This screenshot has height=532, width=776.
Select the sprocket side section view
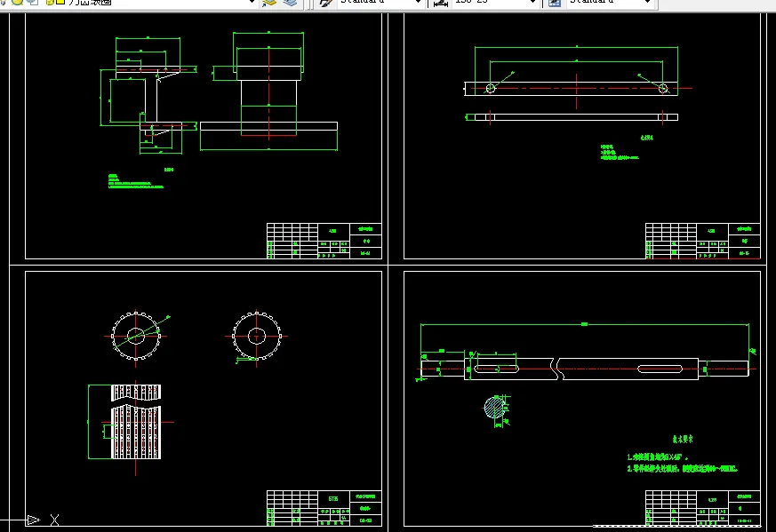[x=136, y=422]
